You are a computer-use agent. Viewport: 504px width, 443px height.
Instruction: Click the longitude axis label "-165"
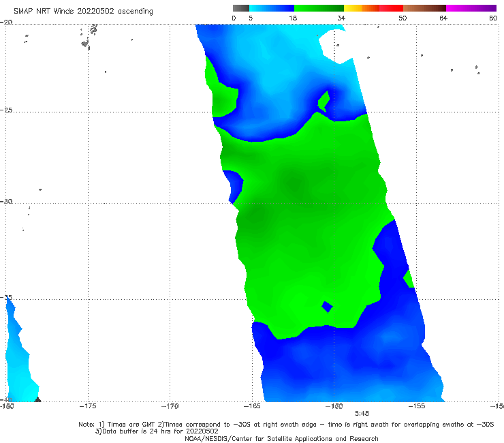click(252, 406)
